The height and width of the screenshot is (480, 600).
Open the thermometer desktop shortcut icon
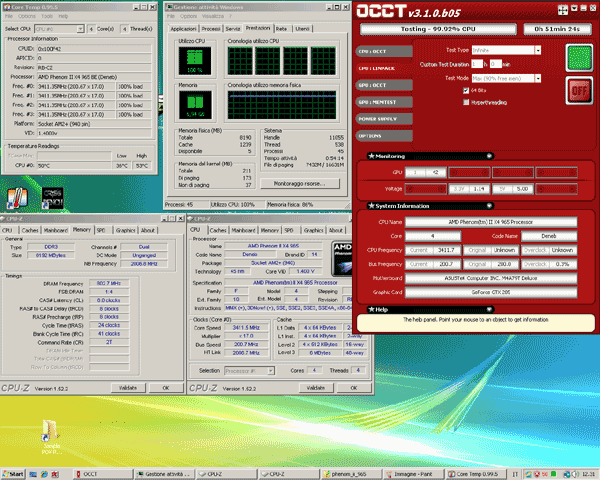point(17,198)
